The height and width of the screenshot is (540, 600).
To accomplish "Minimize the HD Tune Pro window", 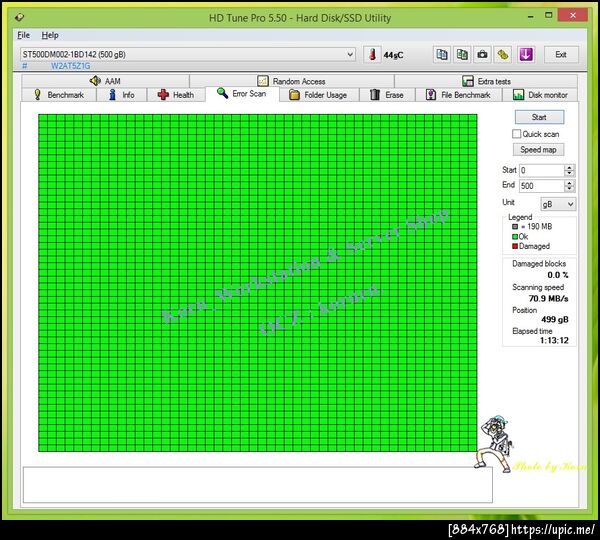I will click(x=530, y=16).
